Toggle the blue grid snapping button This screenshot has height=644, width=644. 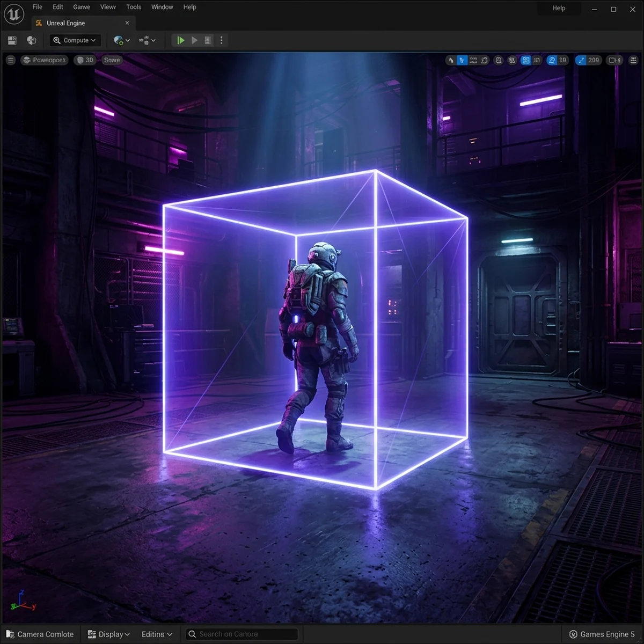(526, 60)
